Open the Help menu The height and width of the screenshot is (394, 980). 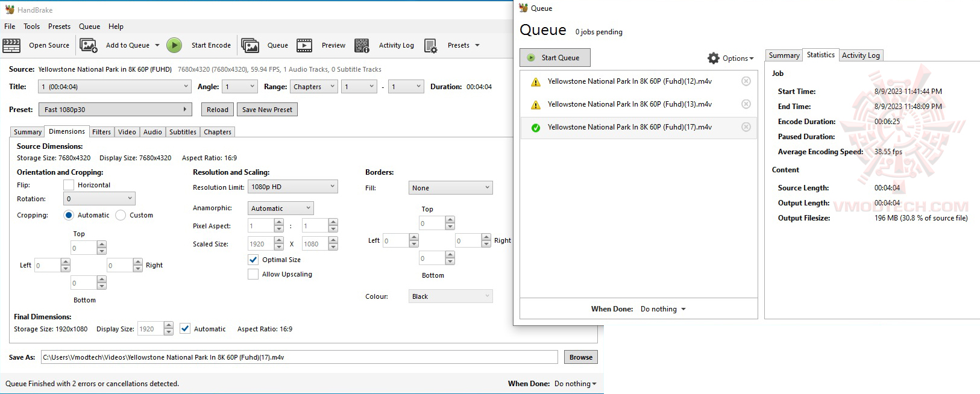(x=116, y=27)
